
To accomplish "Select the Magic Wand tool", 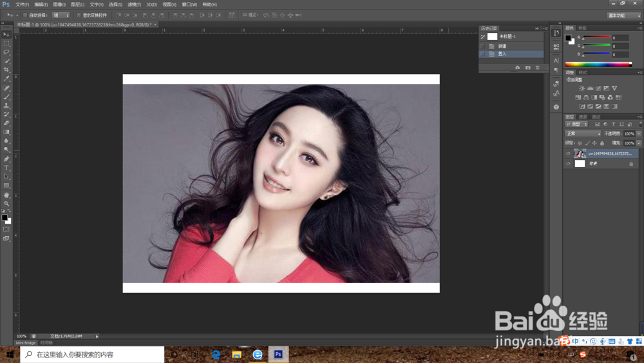I will (x=6, y=61).
